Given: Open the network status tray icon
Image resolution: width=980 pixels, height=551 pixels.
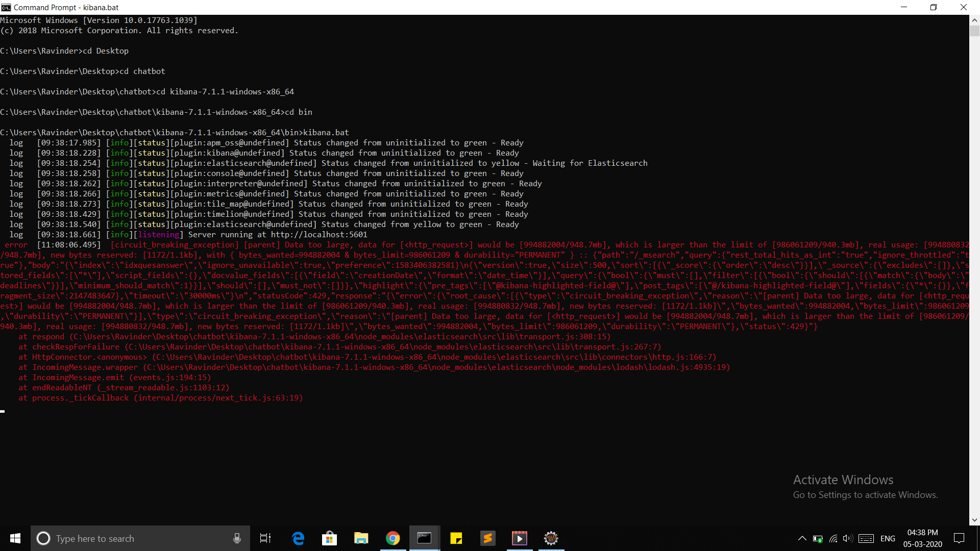Looking at the screenshot, I should (x=833, y=538).
